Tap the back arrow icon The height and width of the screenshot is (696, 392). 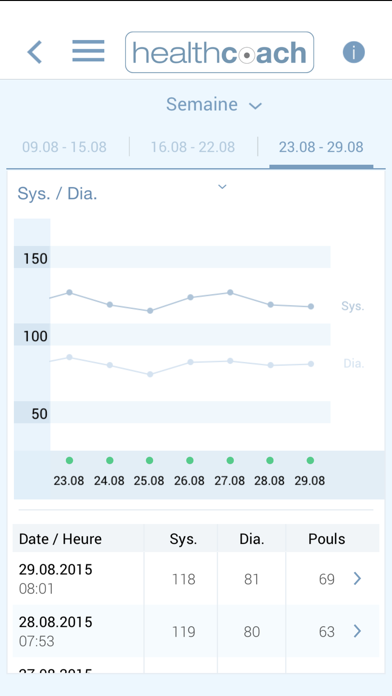click(x=35, y=52)
